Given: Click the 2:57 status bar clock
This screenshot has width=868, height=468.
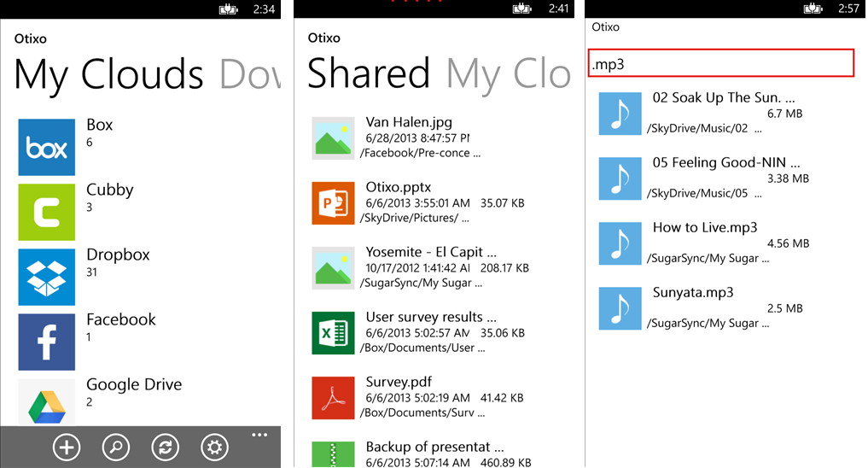Looking at the screenshot, I should point(848,9).
